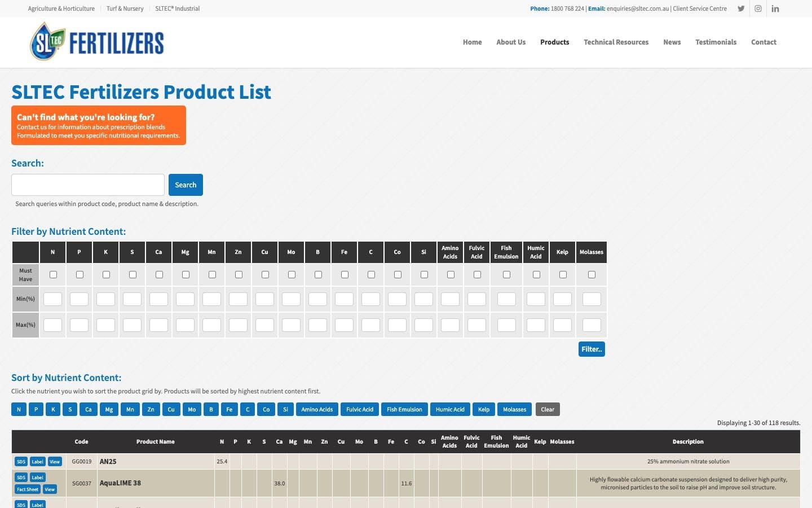Sort products by Fish Emulsion

point(404,409)
